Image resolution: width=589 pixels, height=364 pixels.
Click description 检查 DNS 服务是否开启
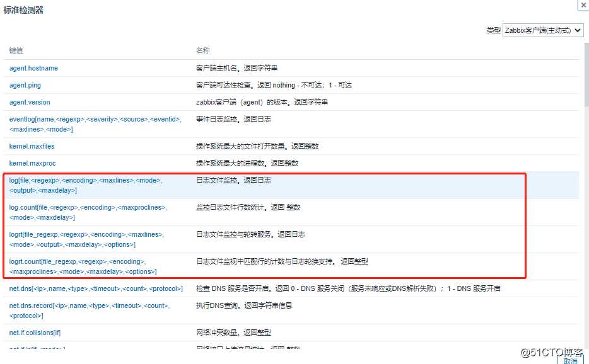(x=348, y=288)
